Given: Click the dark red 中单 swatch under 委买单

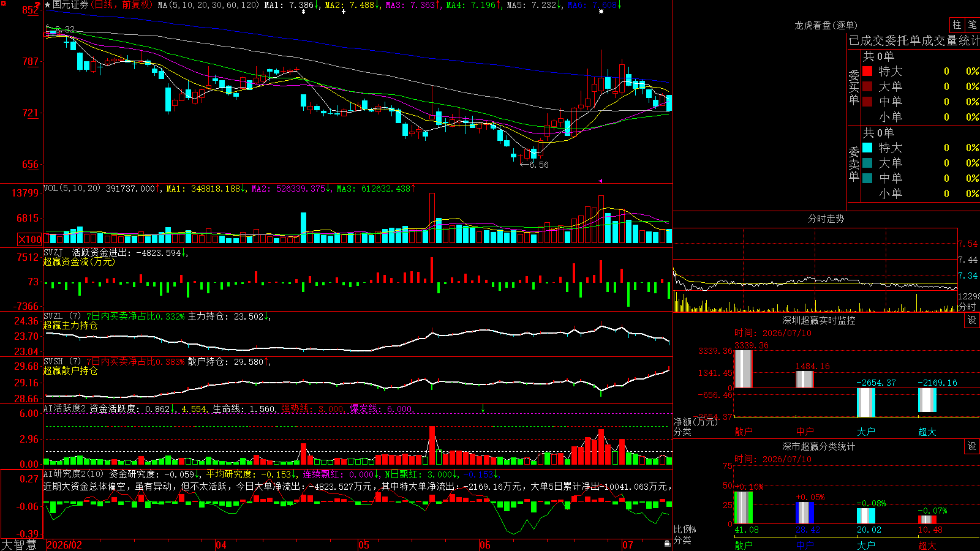Looking at the screenshot, I should pos(867,102).
